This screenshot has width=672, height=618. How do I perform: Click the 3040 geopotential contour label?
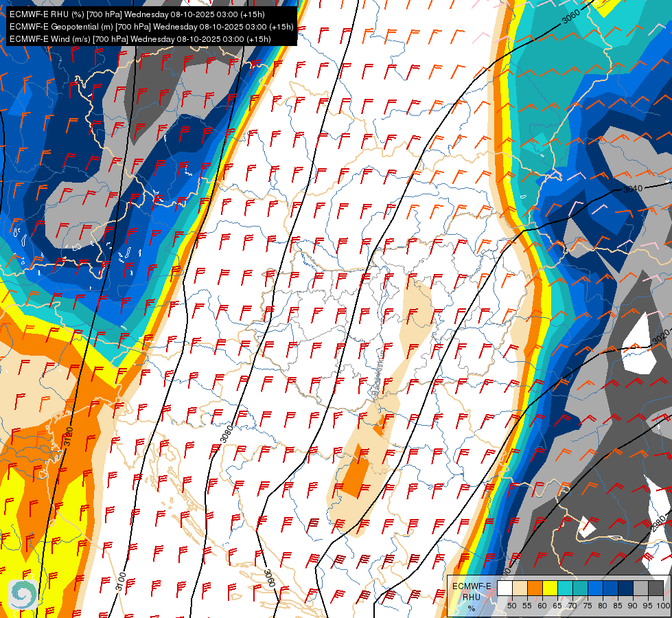pyautogui.click(x=633, y=188)
